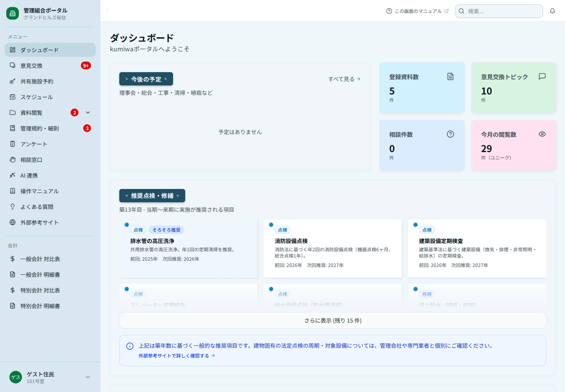Click the search magnifier icon
This screenshot has height=392, width=565.
(462, 11)
